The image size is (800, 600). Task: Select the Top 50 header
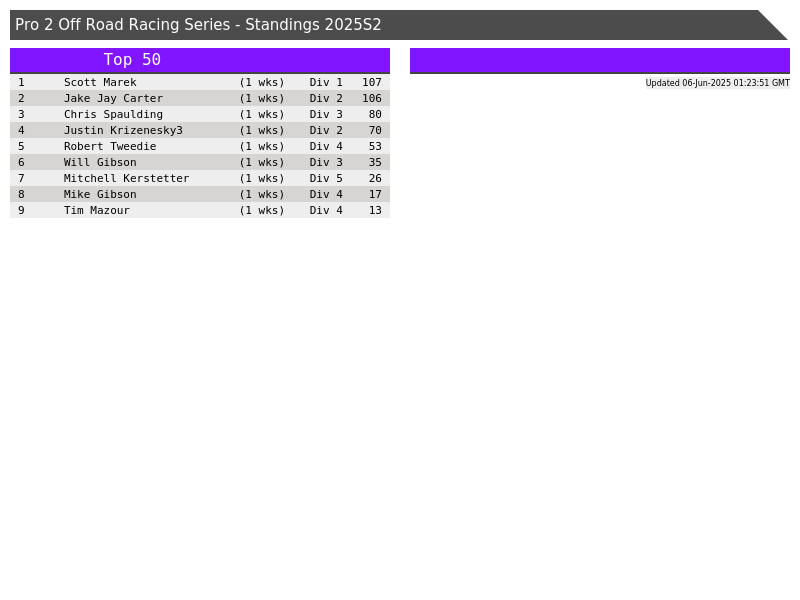click(x=132, y=60)
